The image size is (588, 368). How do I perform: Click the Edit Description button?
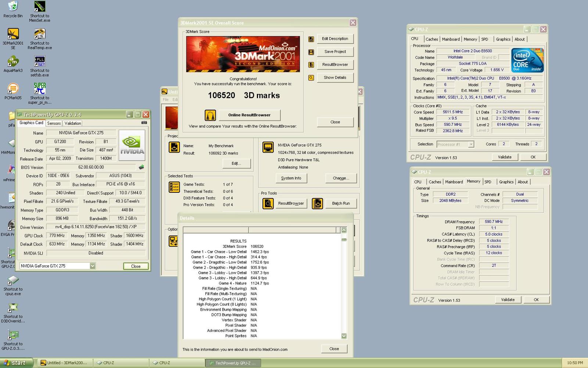(x=335, y=39)
